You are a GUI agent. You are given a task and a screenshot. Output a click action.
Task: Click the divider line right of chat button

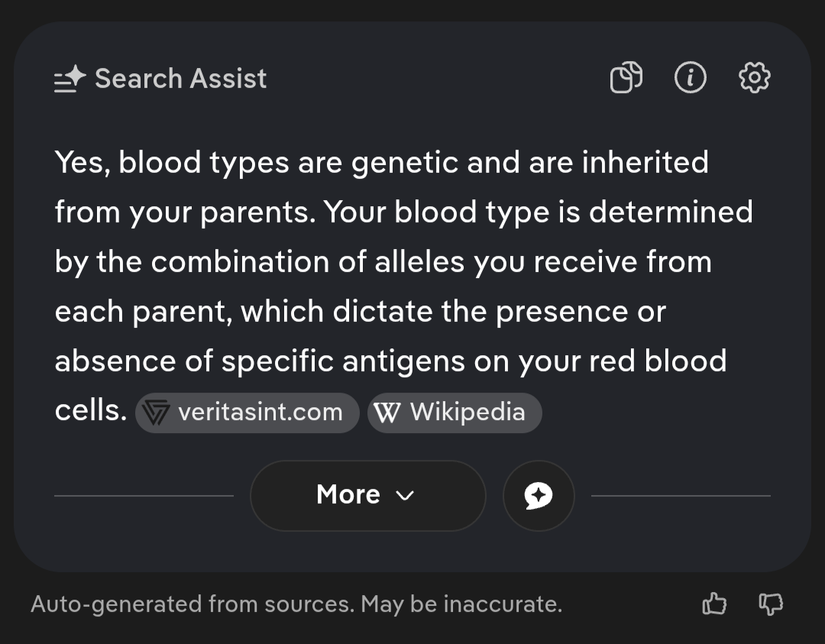(680, 496)
